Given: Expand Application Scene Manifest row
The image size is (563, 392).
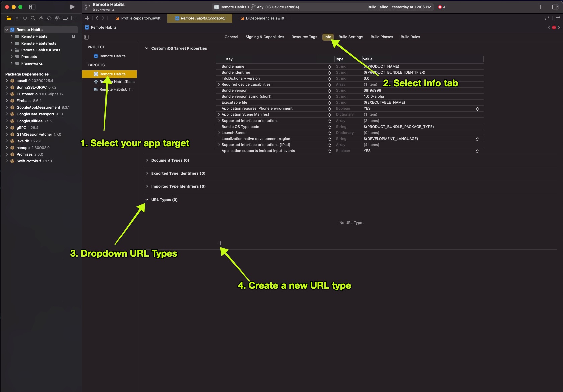Looking at the screenshot, I should pyautogui.click(x=219, y=115).
